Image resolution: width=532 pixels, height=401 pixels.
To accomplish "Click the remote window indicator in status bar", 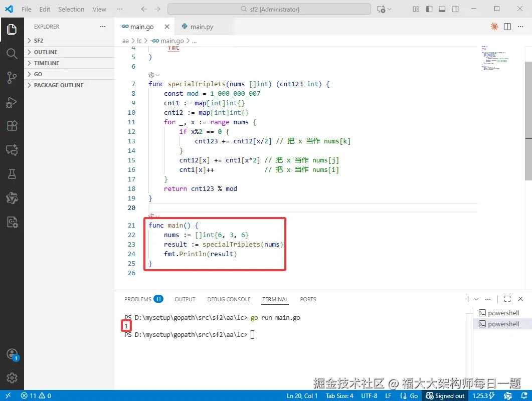I will pos(8,395).
